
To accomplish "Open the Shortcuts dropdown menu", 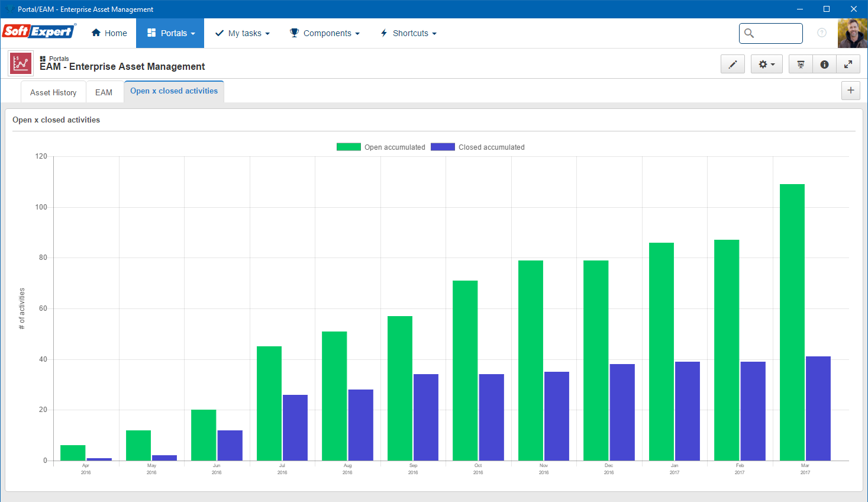I will [x=408, y=33].
